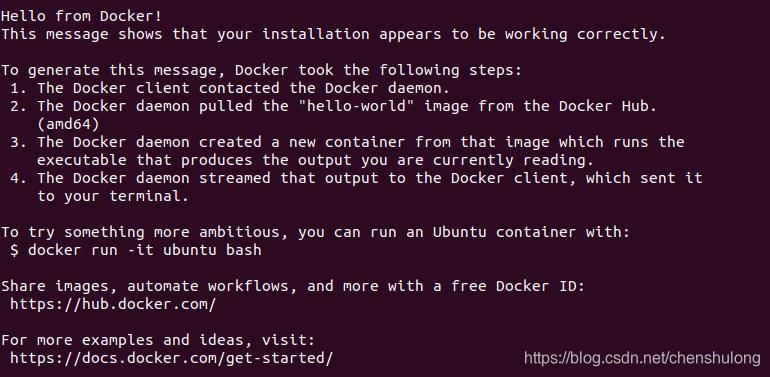This screenshot has width=770, height=377.
Task: Click the 'Share images, automate workflows' line
Action: 293,286
